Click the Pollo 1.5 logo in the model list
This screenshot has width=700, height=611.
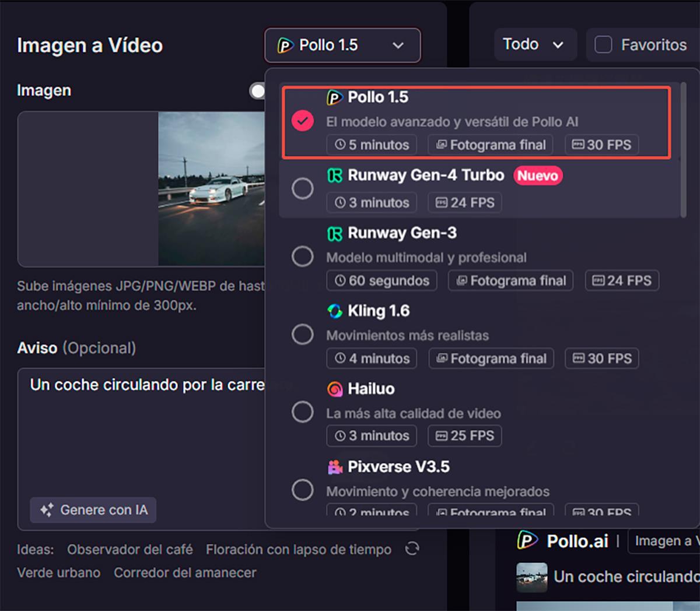click(334, 97)
